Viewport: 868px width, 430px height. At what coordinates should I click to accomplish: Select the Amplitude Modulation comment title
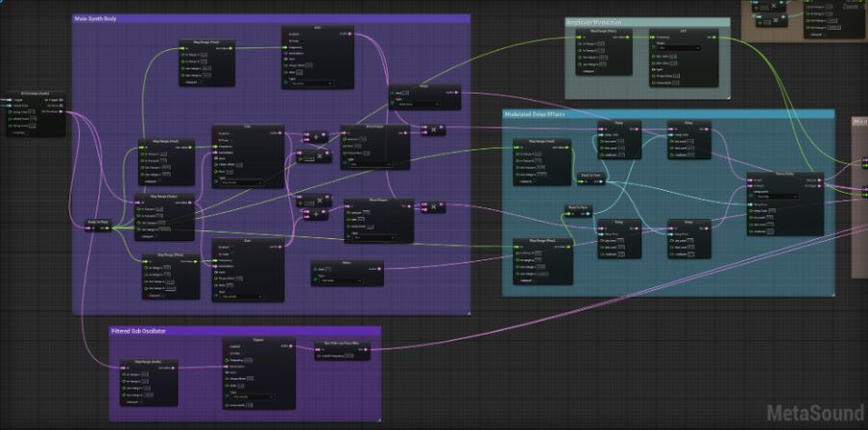point(594,22)
